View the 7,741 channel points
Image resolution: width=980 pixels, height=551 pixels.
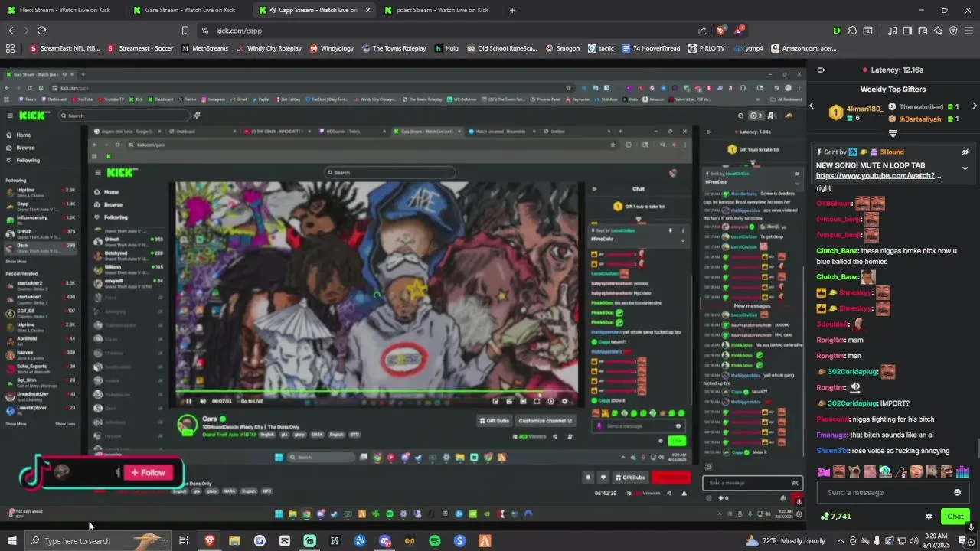(x=835, y=517)
